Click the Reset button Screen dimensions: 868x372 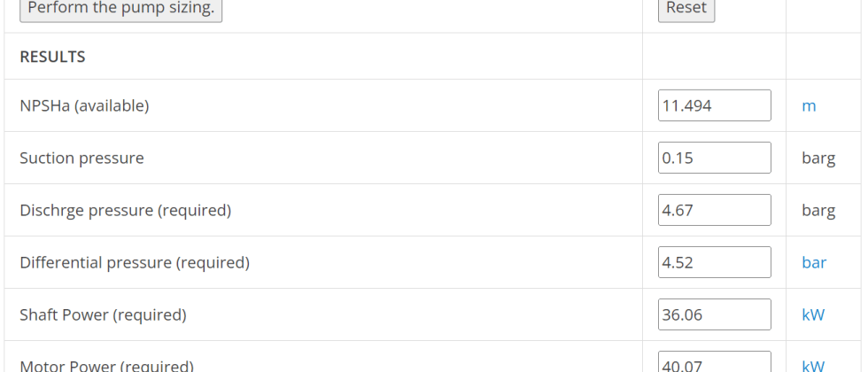(686, 9)
